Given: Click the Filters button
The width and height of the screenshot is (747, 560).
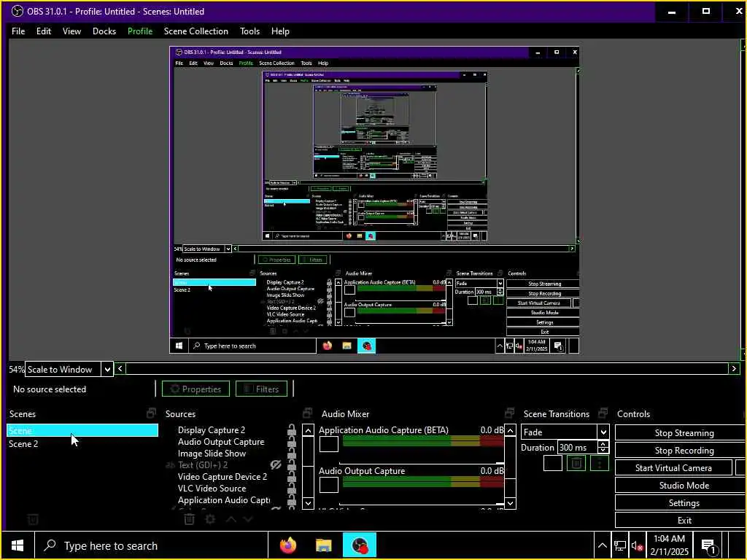Looking at the screenshot, I should click(262, 389).
